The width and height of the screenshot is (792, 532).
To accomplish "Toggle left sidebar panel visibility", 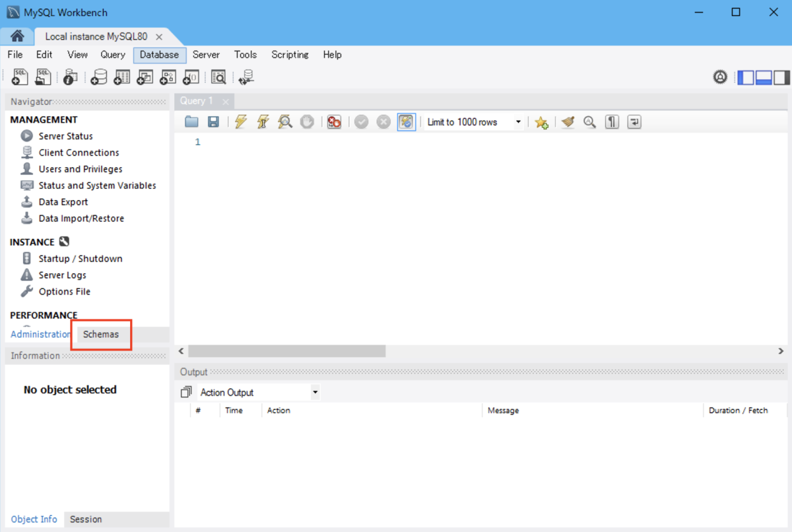I will coord(746,77).
